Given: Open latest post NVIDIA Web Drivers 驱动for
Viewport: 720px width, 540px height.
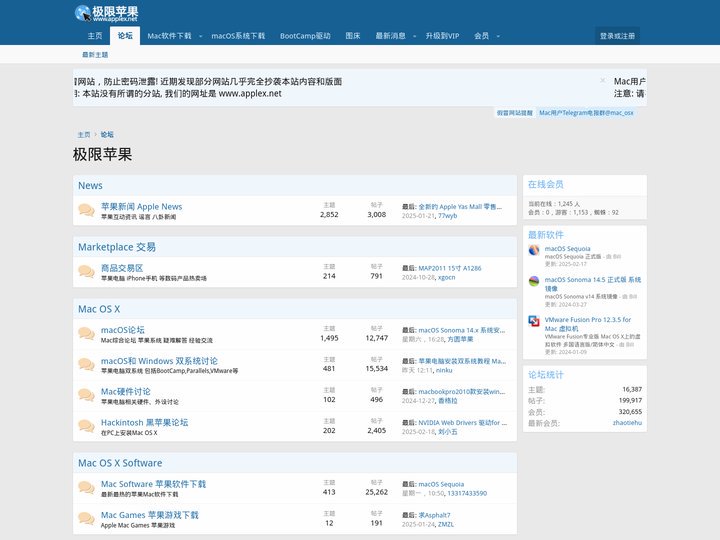Looking at the screenshot, I should point(462,422).
